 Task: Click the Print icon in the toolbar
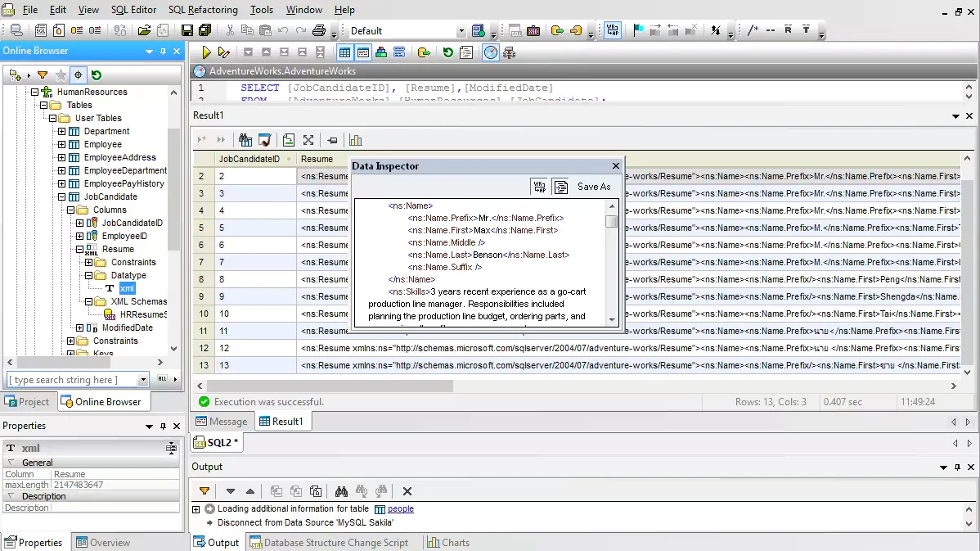click(319, 31)
